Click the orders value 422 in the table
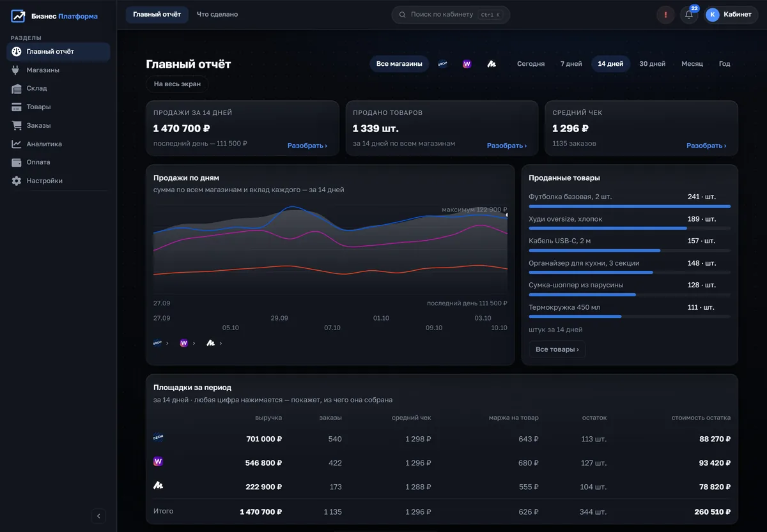 coord(335,463)
